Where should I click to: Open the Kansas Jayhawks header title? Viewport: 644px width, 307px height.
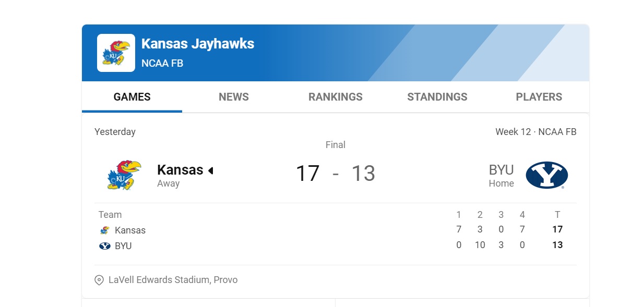[x=198, y=44]
